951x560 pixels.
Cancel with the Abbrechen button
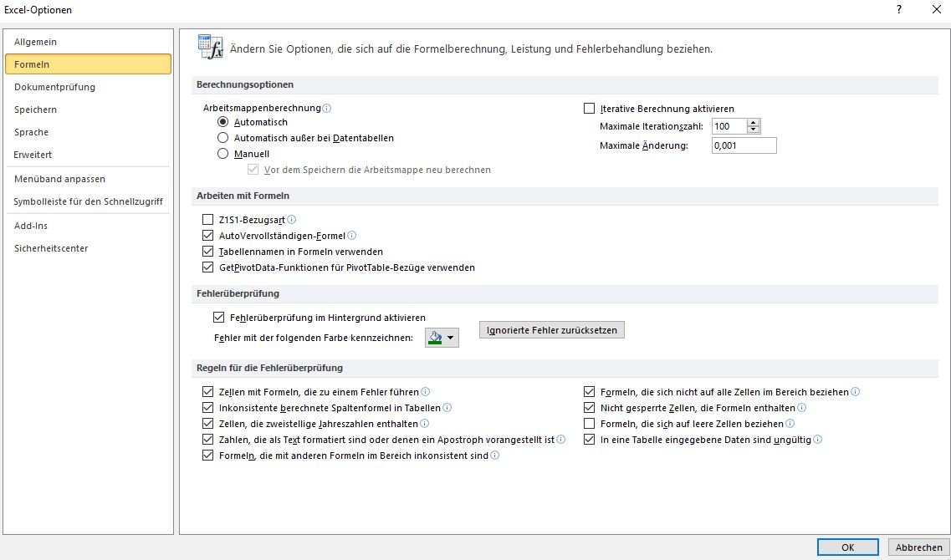click(x=919, y=547)
